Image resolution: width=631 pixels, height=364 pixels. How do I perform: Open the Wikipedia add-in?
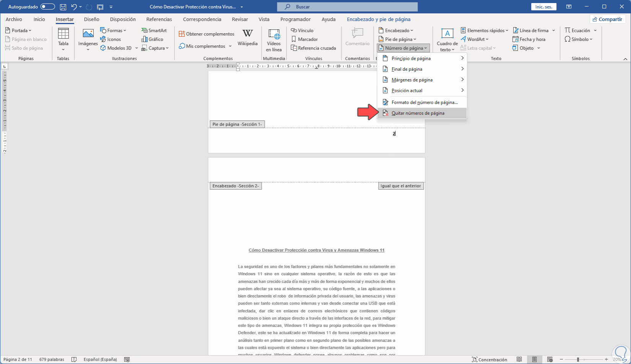247,37
